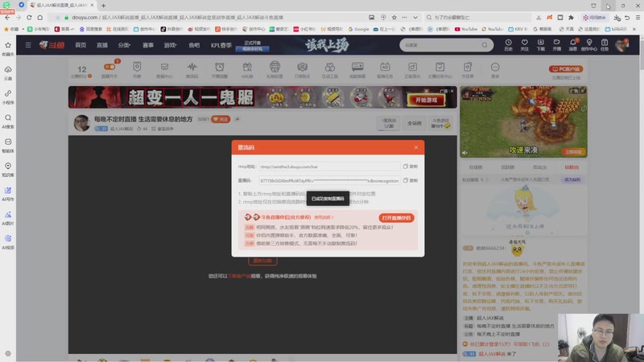This screenshot has height=362, width=644.
Task: Click 打开直播伴侣 button
Action: point(396,218)
